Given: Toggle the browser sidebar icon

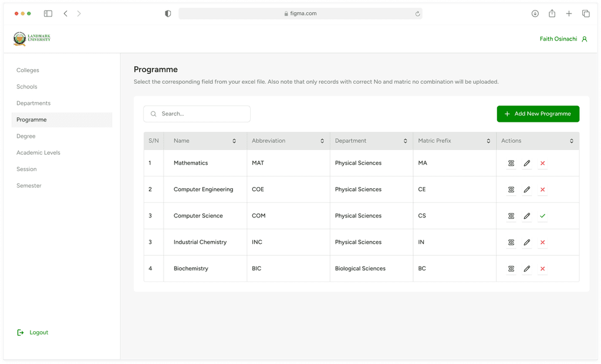Looking at the screenshot, I should point(48,13).
